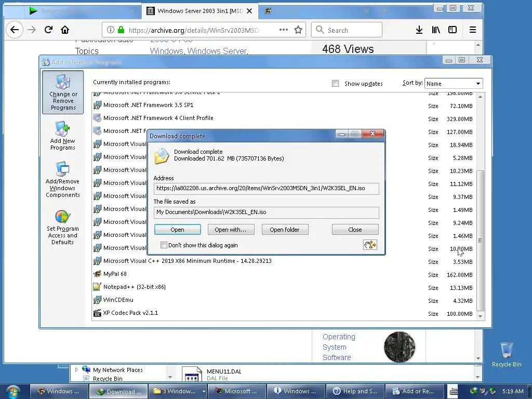Click The file saved as path field

click(x=267, y=212)
